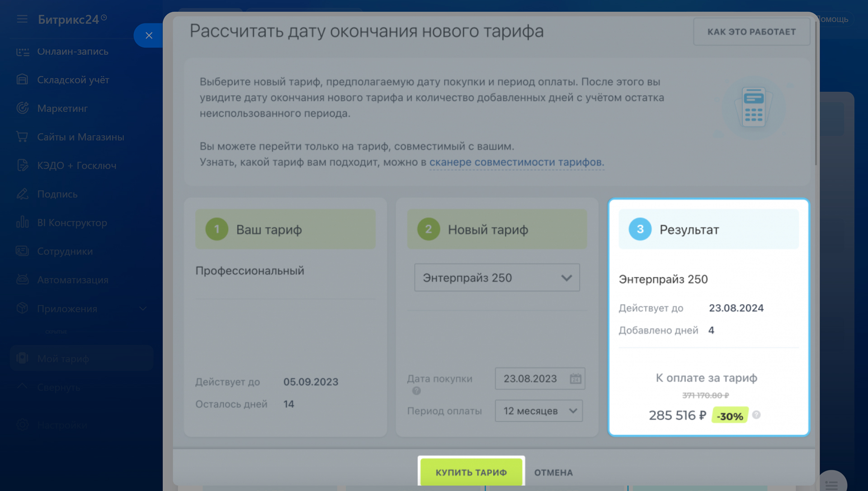Click the help icon next to -30% badge

coord(756,415)
